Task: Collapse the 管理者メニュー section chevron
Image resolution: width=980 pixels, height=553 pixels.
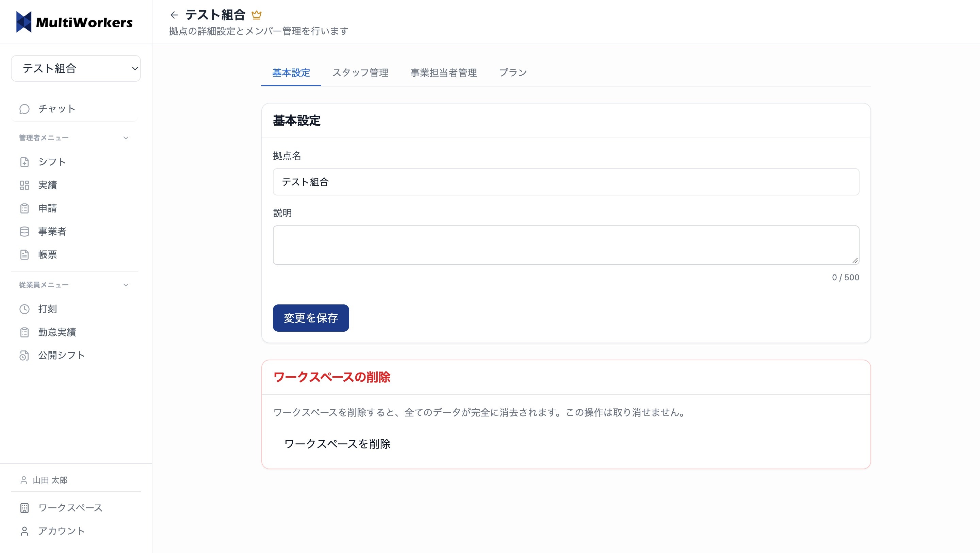Action: [x=126, y=138]
